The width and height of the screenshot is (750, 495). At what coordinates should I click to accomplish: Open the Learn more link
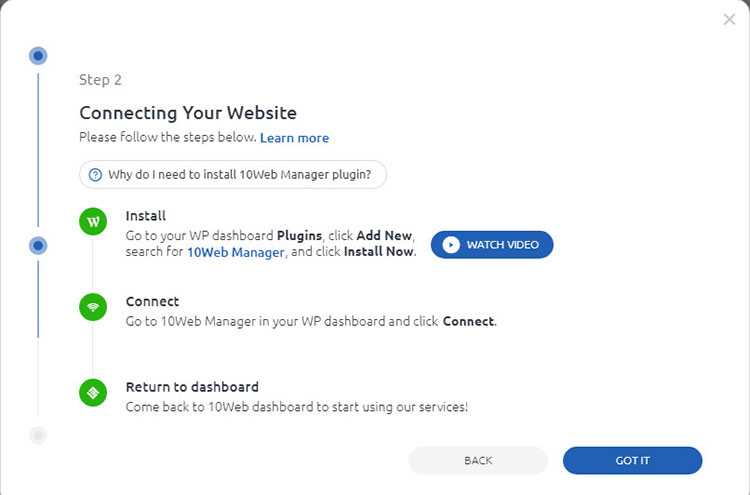click(294, 138)
